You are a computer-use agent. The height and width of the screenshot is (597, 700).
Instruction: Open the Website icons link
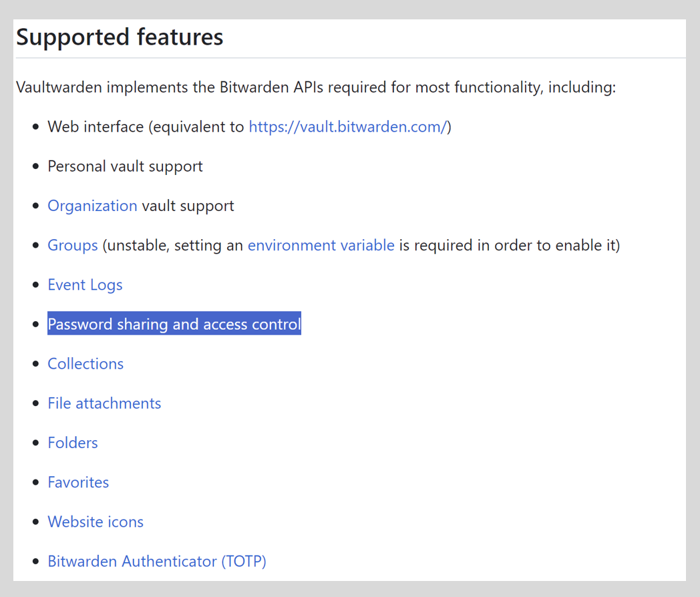pos(96,522)
